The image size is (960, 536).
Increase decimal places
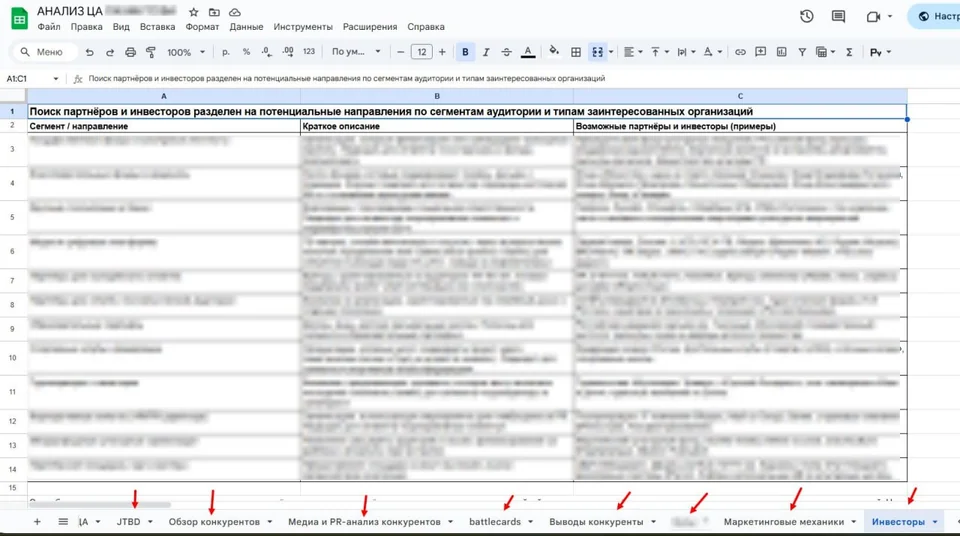click(288, 52)
